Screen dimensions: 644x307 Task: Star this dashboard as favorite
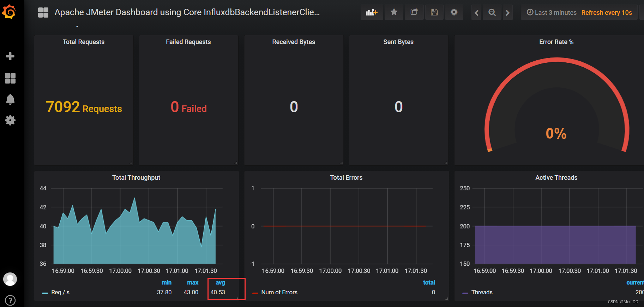pyautogui.click(x=394, y=12)
